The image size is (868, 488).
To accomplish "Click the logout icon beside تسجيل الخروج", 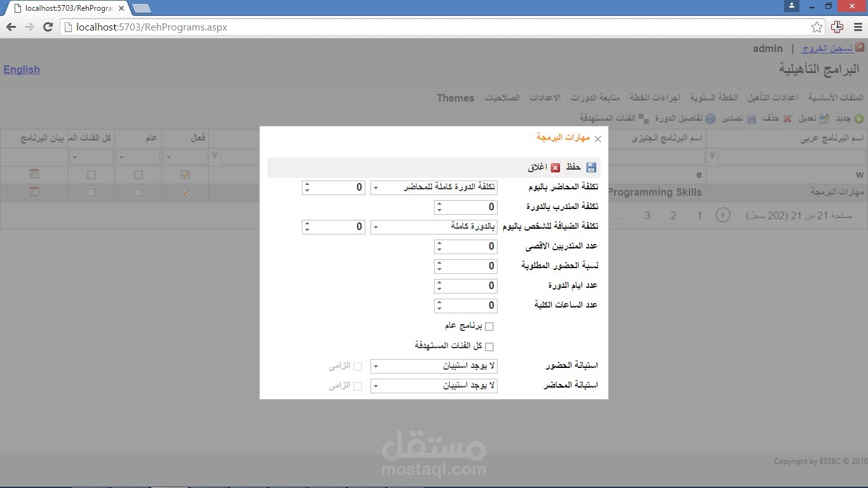I will (860, 48).
